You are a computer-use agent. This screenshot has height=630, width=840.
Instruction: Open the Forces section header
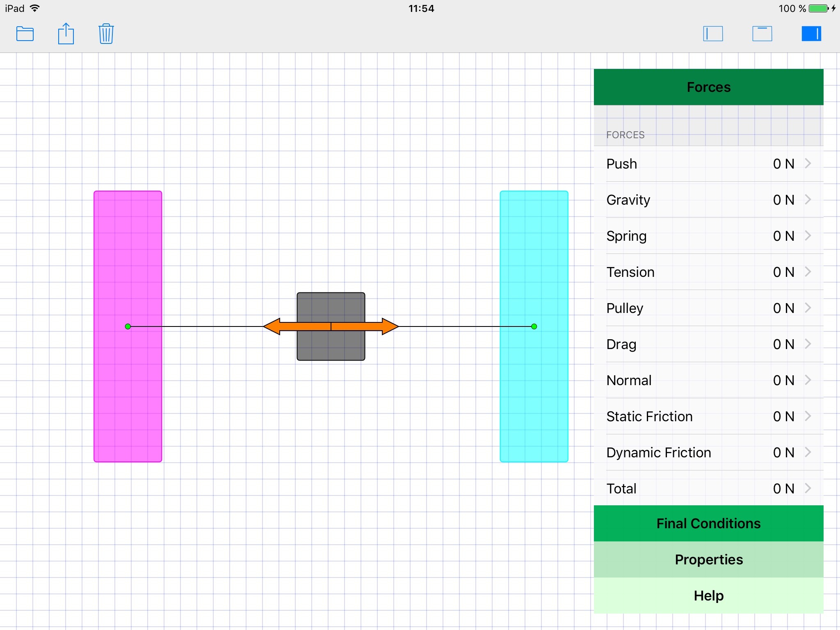[708, 87]
